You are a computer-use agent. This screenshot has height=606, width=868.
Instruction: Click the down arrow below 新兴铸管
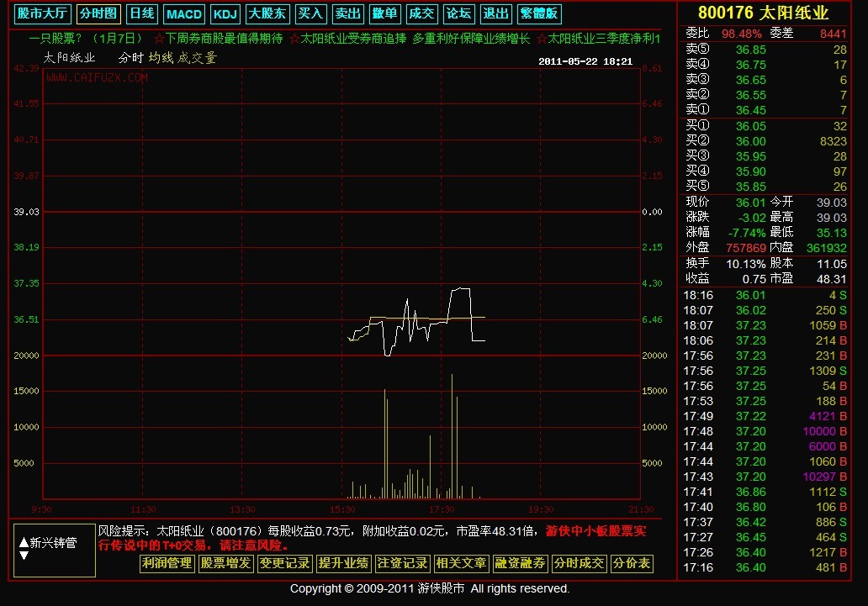(23, 556)
